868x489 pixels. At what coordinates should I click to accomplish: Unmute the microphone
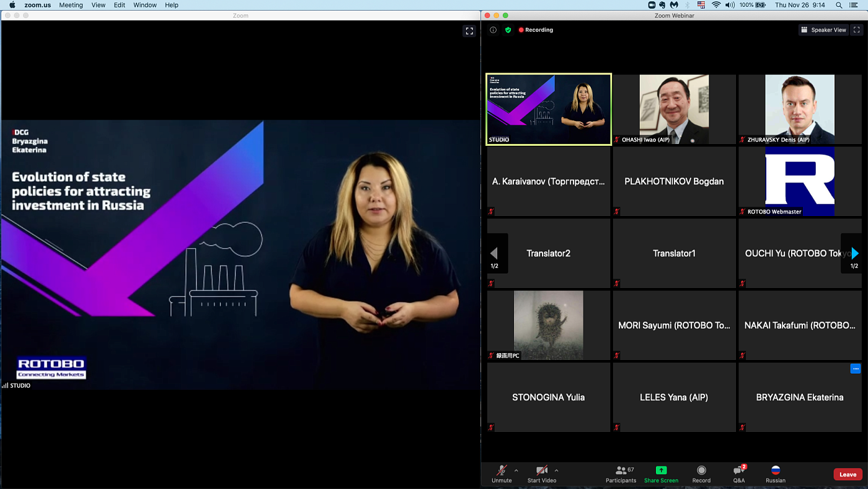point(502,475)
